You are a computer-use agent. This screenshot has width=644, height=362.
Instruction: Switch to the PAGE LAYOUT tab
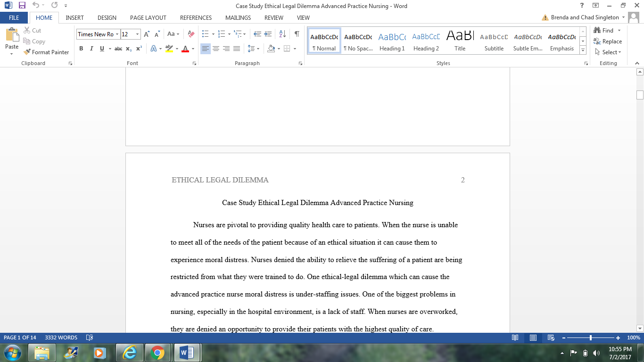[x=148, y=17]
